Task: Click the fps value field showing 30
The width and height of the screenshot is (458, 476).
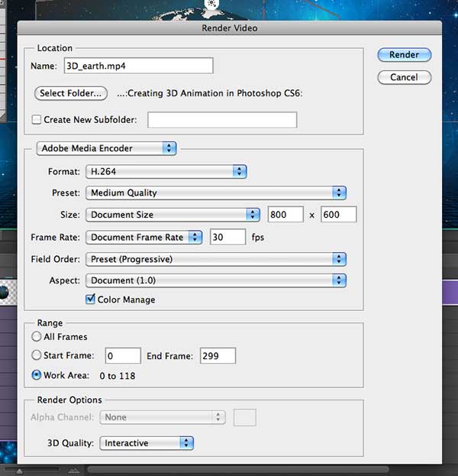Action: [x=227, y=237]
